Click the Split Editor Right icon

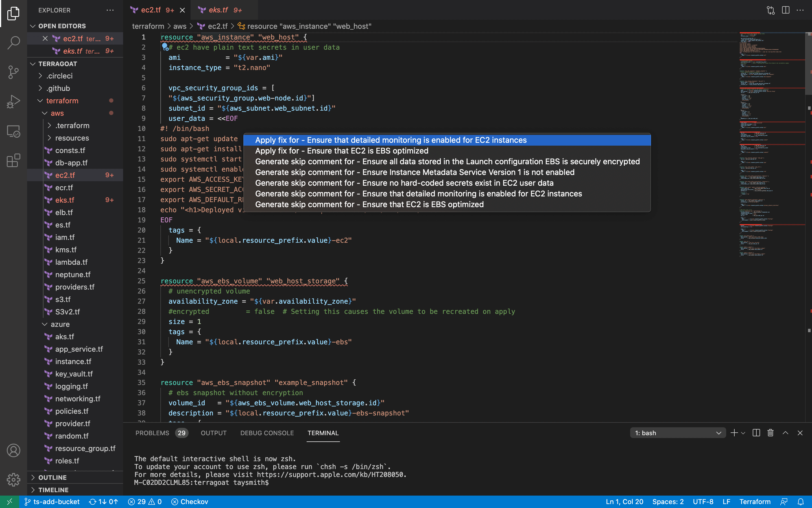pyautogui.click(x=785, y=10)
